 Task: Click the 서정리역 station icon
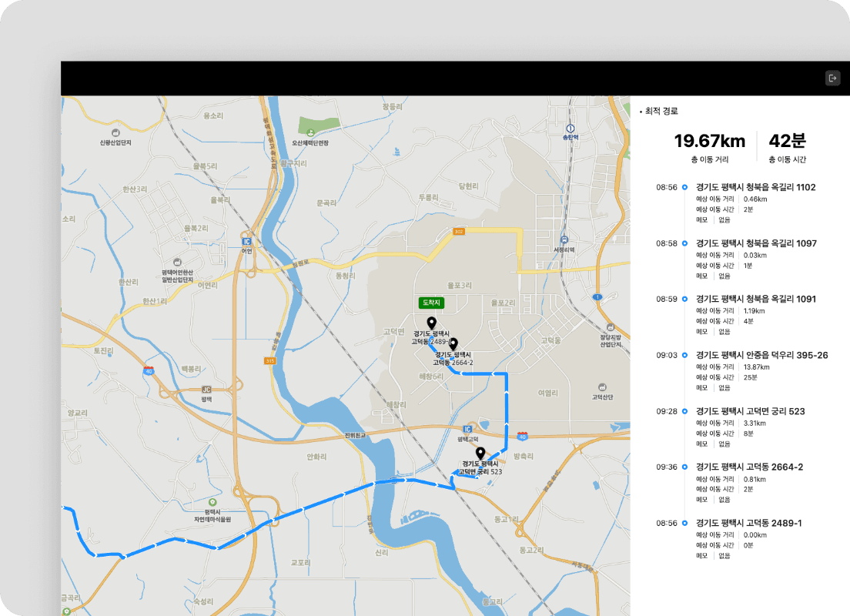point(564,239)
